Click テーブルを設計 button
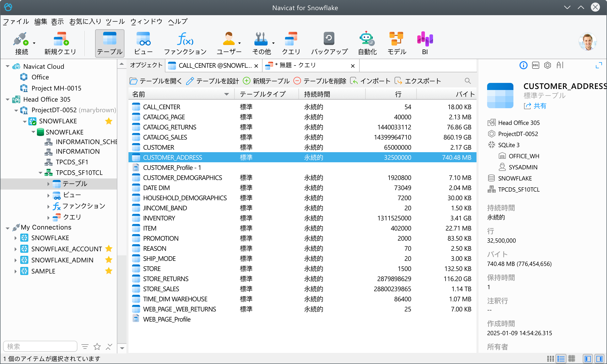Viewport: 607px width, 364px height. click(x=212, y=81)
